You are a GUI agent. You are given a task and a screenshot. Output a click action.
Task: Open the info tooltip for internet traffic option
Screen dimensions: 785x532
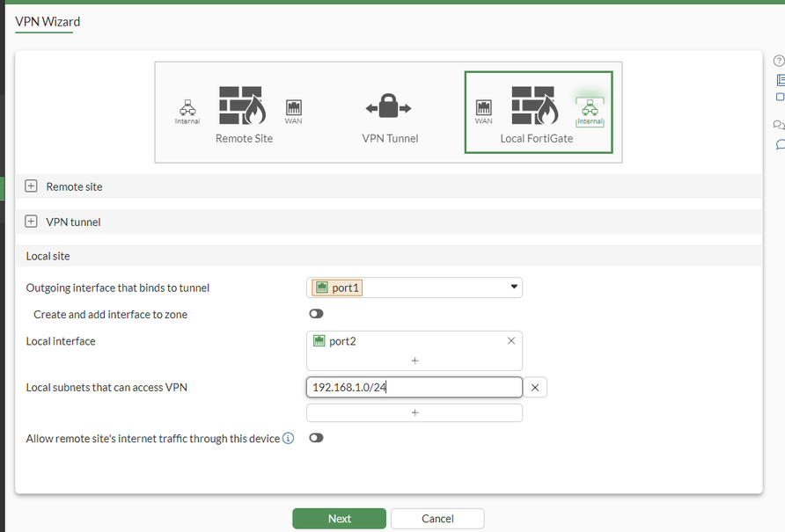point(288,439)
